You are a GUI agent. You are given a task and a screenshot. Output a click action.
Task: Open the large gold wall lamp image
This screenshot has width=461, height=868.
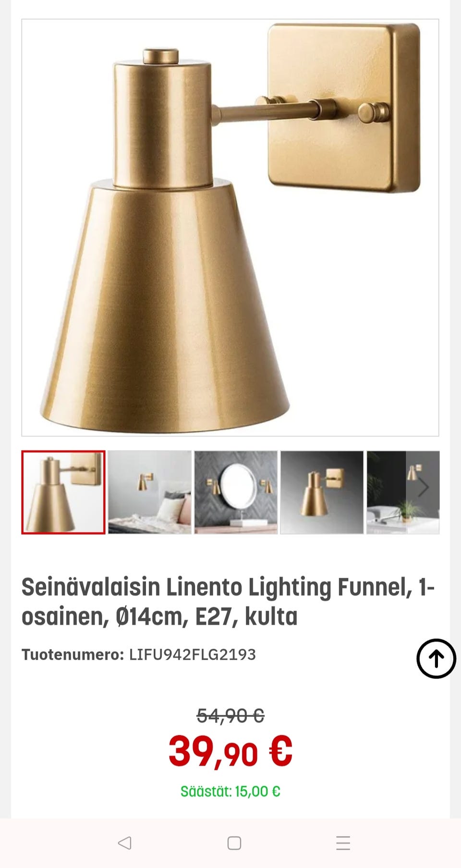tap(230, 228)
